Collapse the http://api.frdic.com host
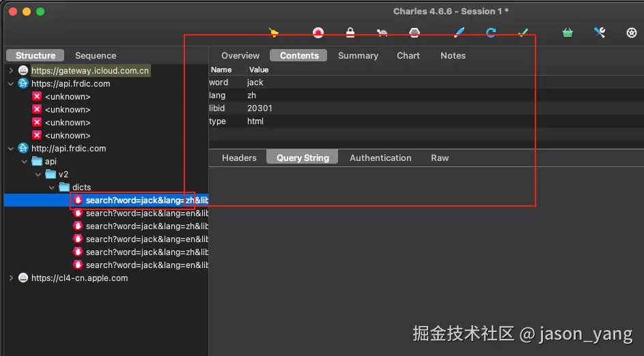Image resolution: width=644 pixels, height=356 pixels. tap(11, 149)
